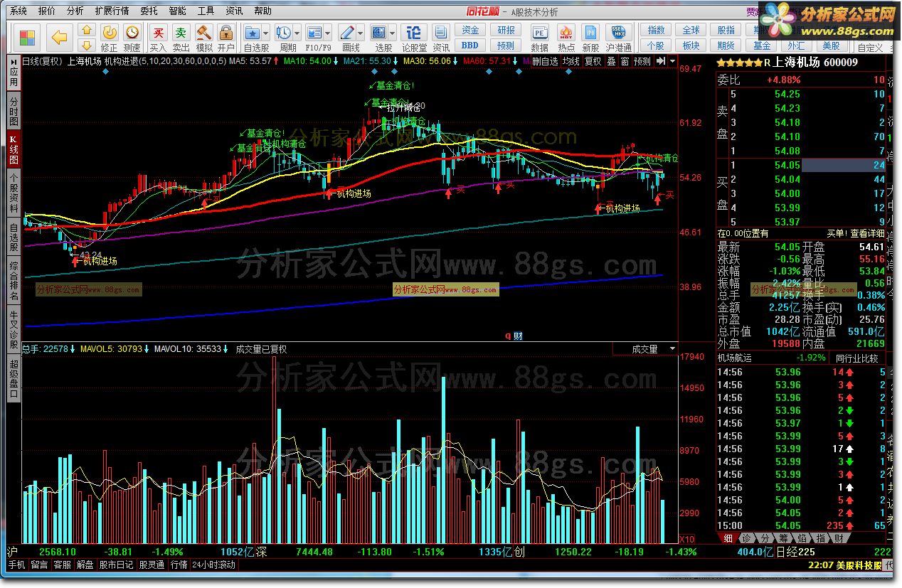The height and width of the screenshot is (588, 902).
Task: Click the 美股 US stocks button
Action: (x=831, y=46)
